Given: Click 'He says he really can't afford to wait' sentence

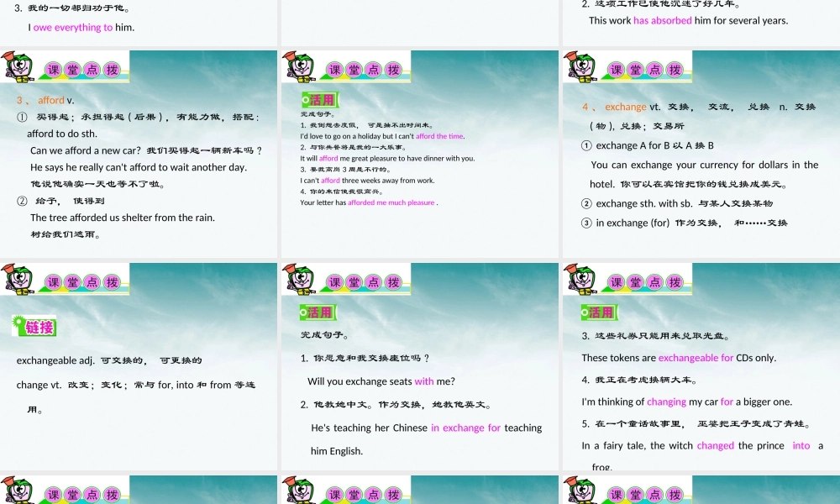Looking at the screenshot, I should [x=139, y=168].
